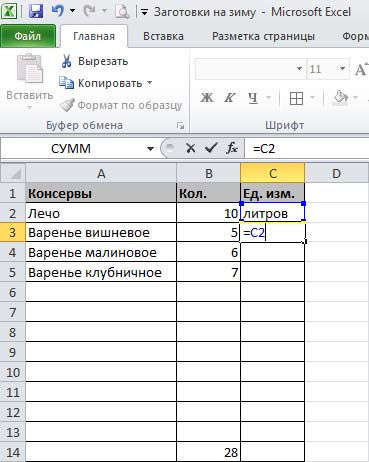Select row 14 header
369x462 pixels.
pos(13,453)
